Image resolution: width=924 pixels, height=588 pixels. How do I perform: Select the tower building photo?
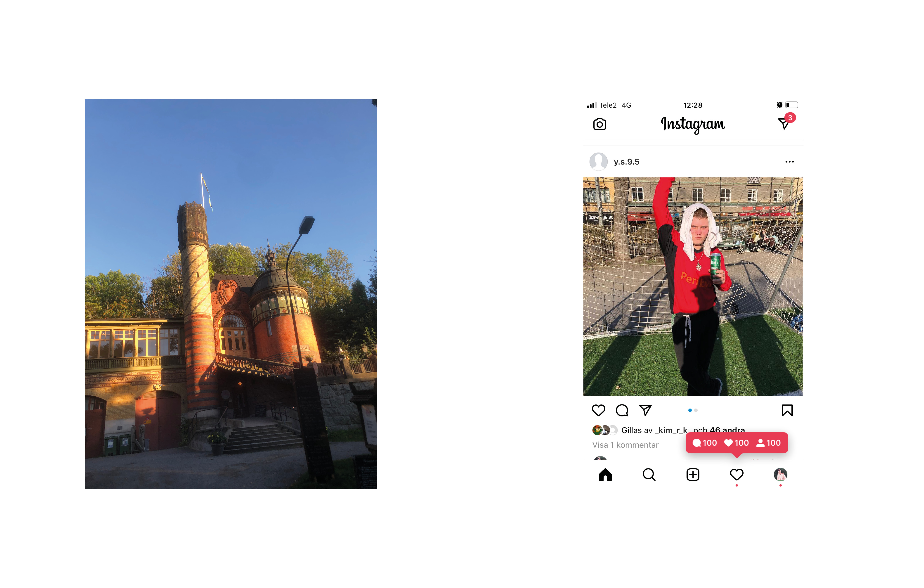231,294
